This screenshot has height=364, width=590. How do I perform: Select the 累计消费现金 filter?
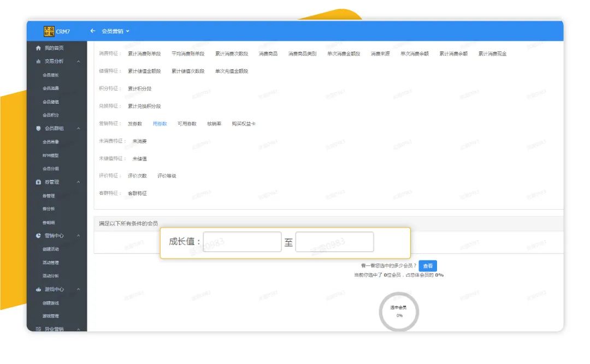492,54
